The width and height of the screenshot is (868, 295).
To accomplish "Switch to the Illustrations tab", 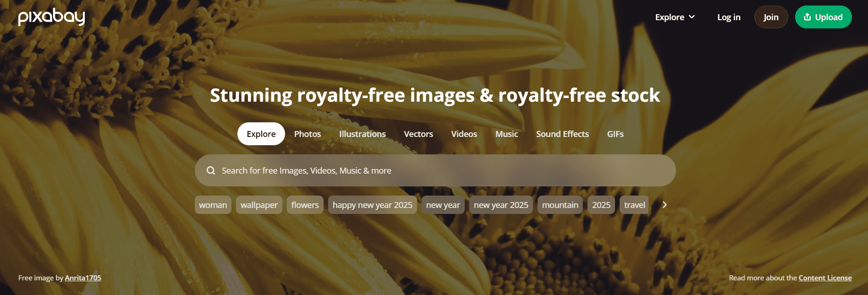I will click(x=363, y=134).
